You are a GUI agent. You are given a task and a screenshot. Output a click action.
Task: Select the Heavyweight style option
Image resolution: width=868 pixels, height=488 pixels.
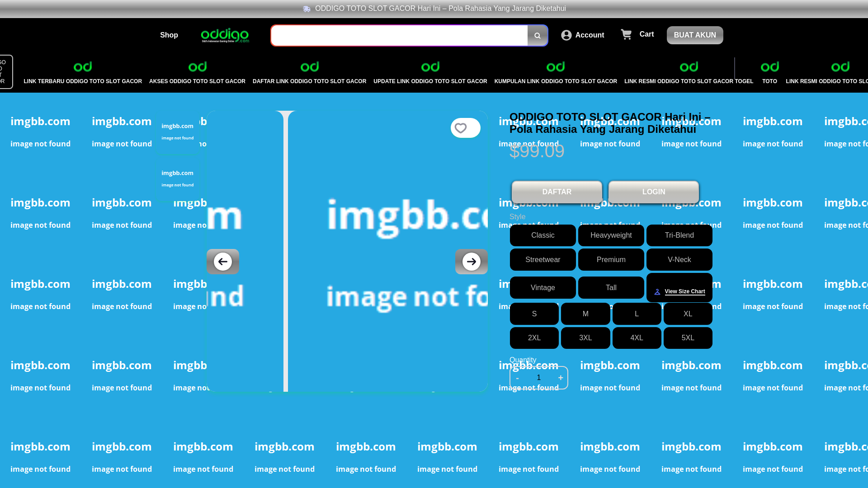[x=611, y=235]
